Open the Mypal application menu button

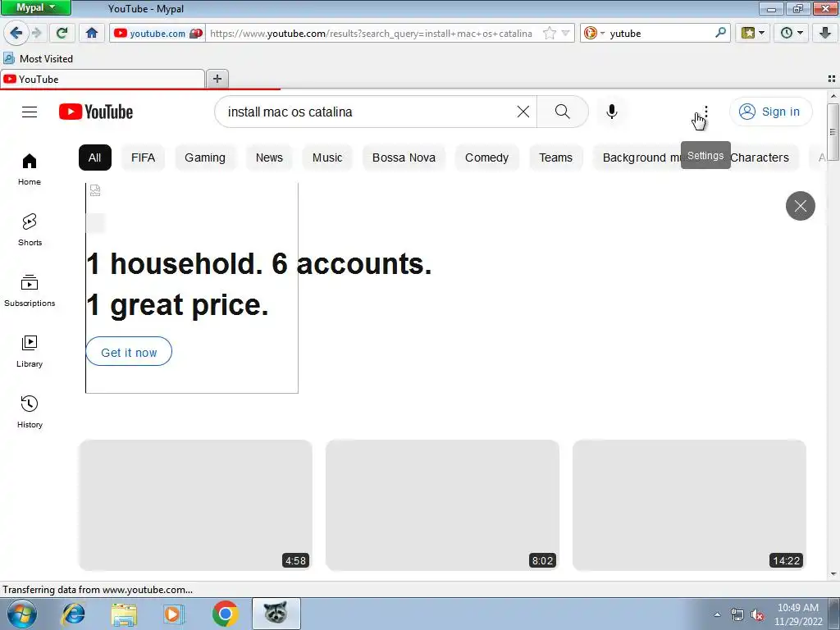[x=35, y=7]
